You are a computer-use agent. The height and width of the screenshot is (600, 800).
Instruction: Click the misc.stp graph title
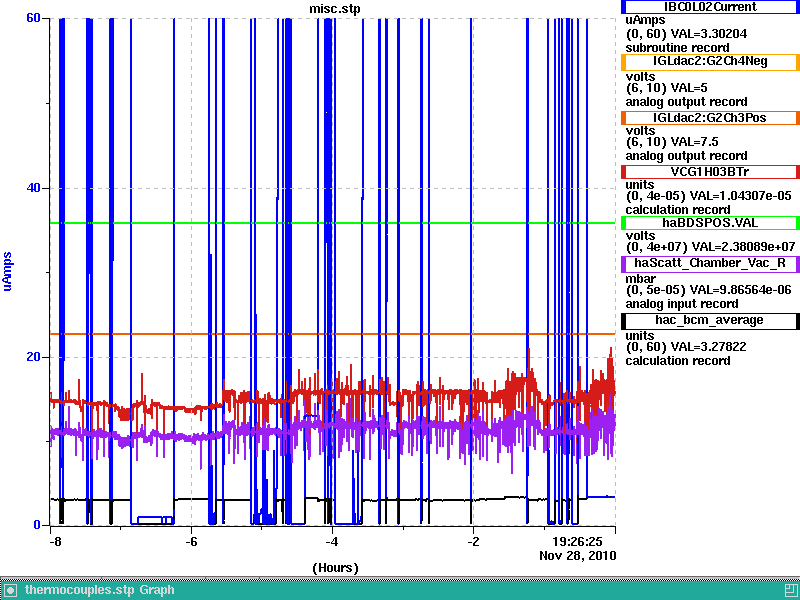click(334, 9)
